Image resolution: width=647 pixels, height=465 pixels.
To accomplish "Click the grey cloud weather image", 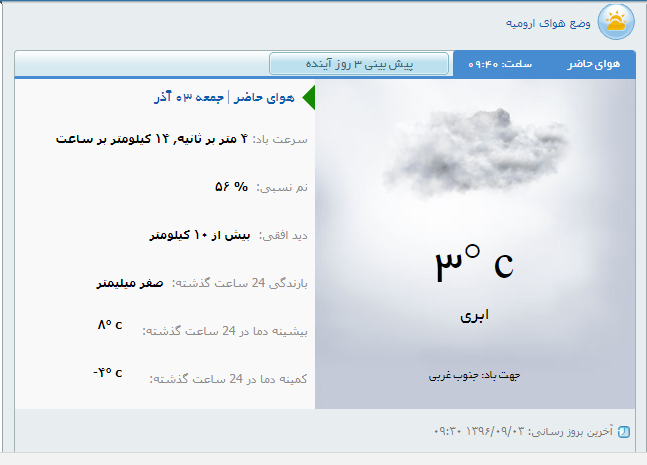I will 475,155.
